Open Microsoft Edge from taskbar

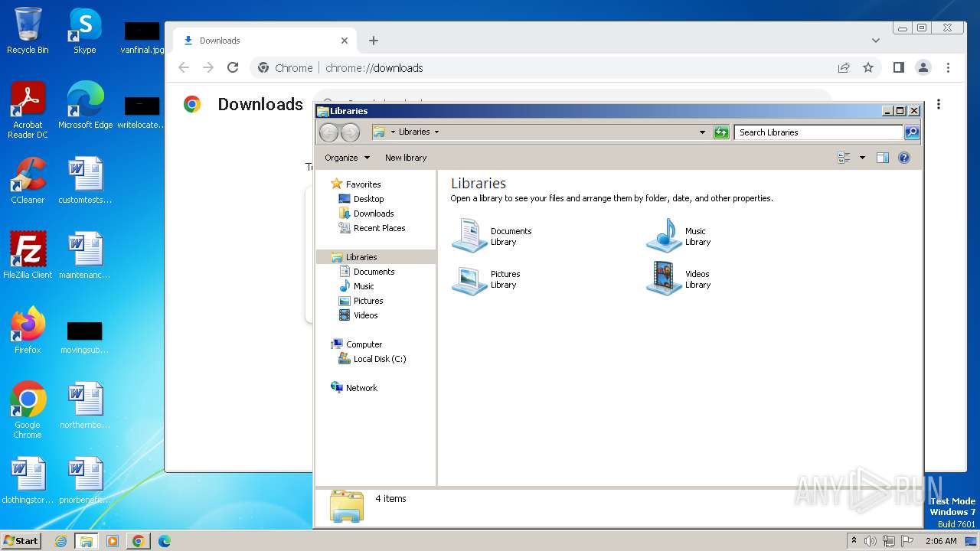coord(165,541)
